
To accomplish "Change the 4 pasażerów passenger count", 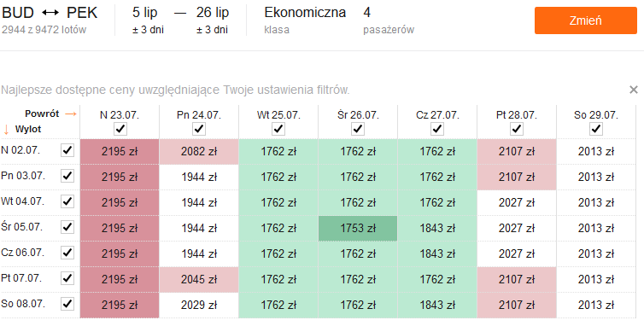I will point(389,20).
